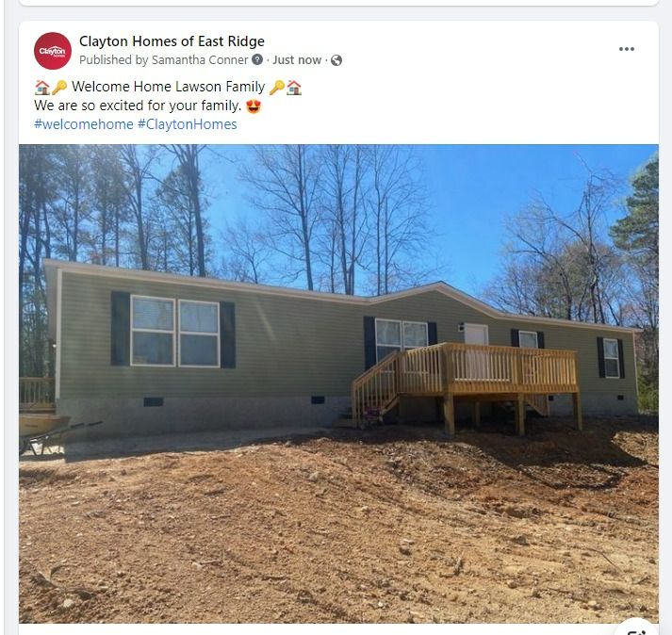Open the Clayton Homes of East Ridge page

pyautogui.click(x=172, y=41)
